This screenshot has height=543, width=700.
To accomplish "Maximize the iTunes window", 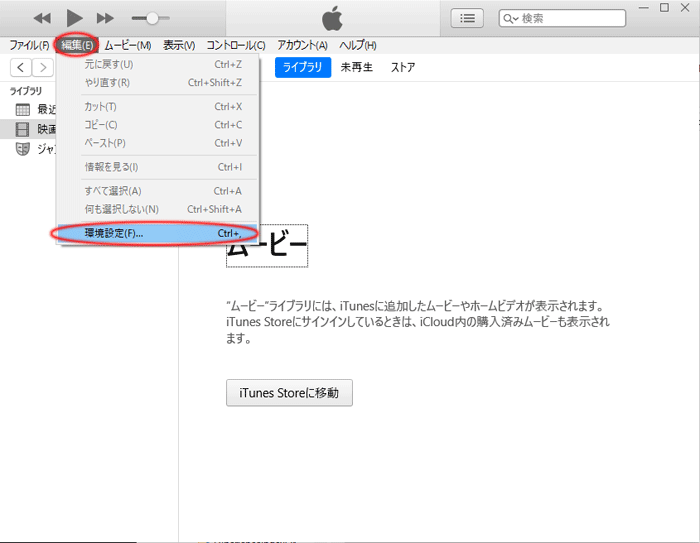I will click(664, 8).
